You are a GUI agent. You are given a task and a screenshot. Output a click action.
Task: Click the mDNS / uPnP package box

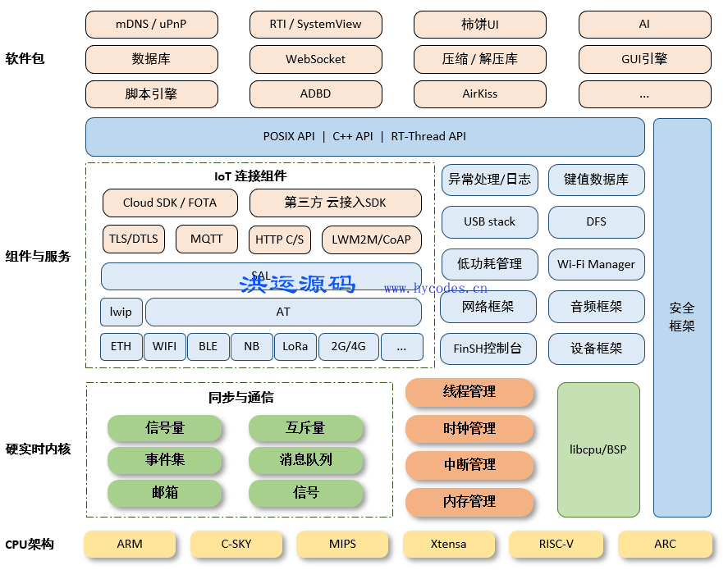[x=151, y=24]
